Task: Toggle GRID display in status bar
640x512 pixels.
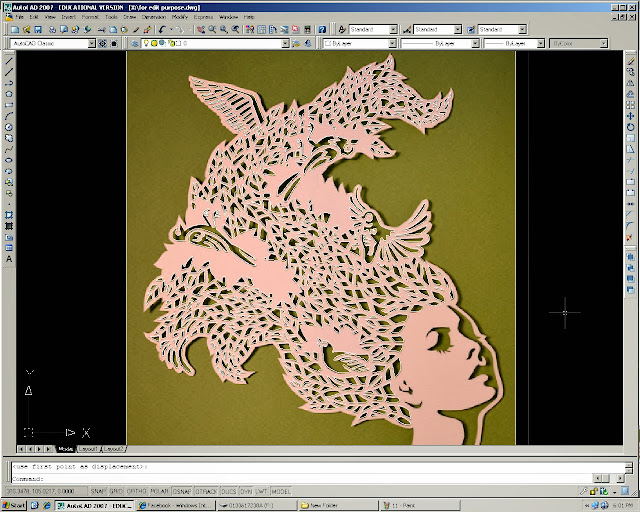Action: [x=116, y=491]
